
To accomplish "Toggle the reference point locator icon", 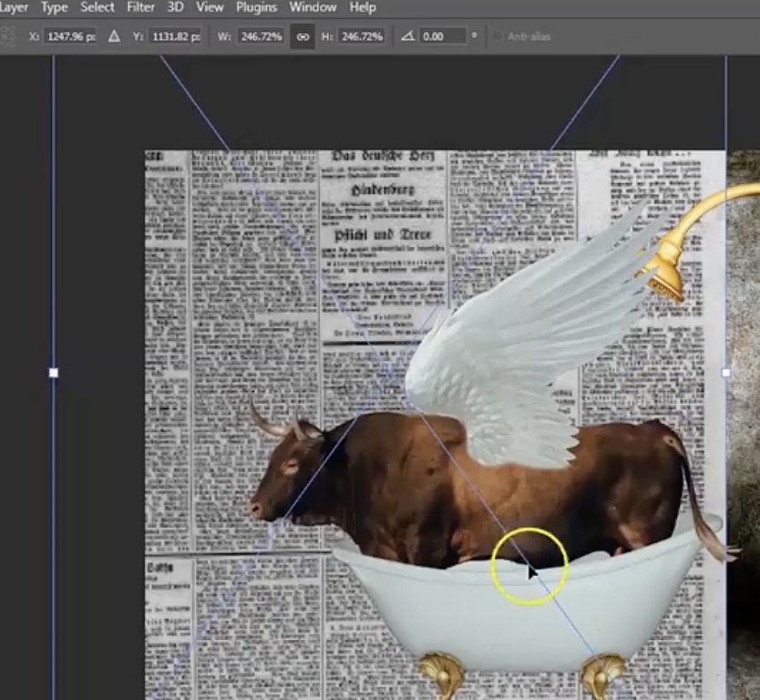I will tap(9, 36).
